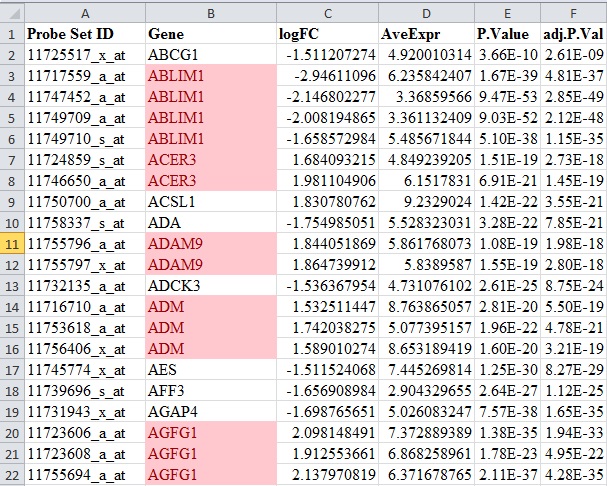
Task: Click adj.P.Val cell 4.28E-35
Action: point(574,475)
